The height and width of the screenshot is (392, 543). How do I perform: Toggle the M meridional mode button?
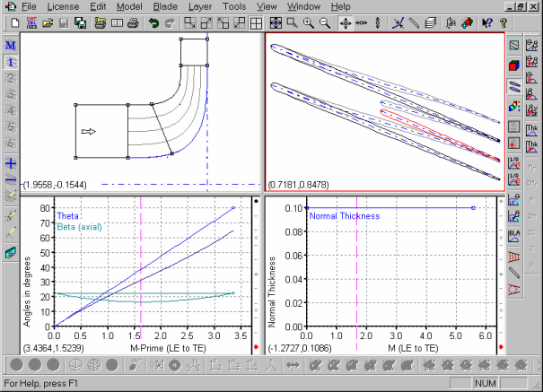click(10, 46)
